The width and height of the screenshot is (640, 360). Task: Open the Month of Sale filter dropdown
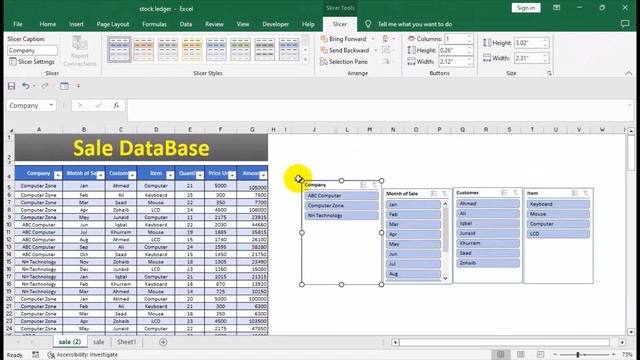[100, 175]
